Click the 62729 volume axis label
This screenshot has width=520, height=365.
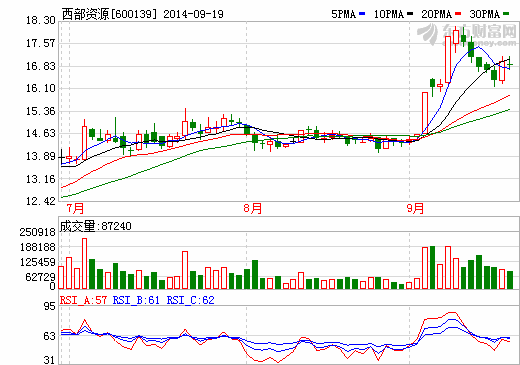[40, 277]
